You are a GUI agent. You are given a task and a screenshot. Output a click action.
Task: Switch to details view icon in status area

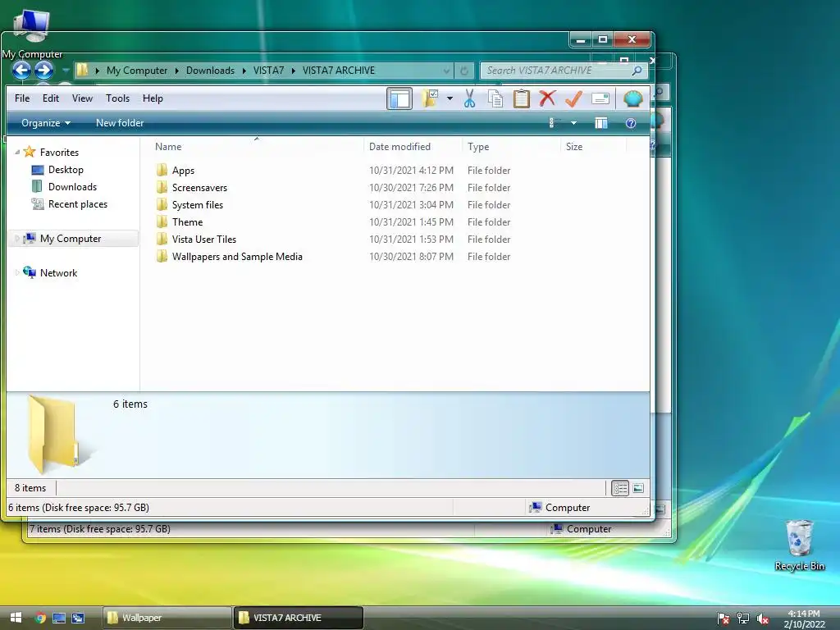620,488
